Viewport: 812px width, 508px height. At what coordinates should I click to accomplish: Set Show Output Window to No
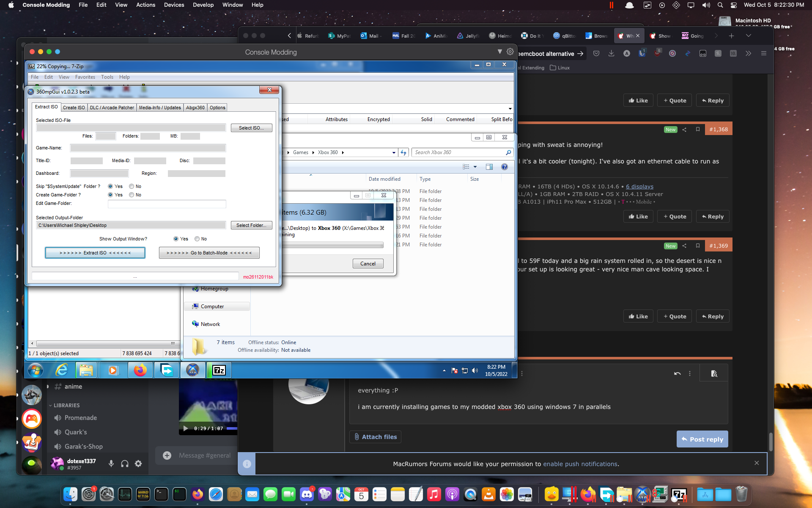point(197,239)
